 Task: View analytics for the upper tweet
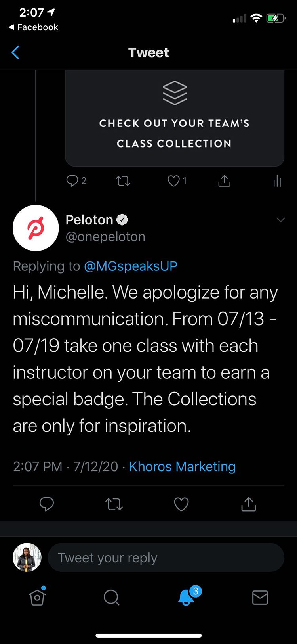click(x=277, y=181)
